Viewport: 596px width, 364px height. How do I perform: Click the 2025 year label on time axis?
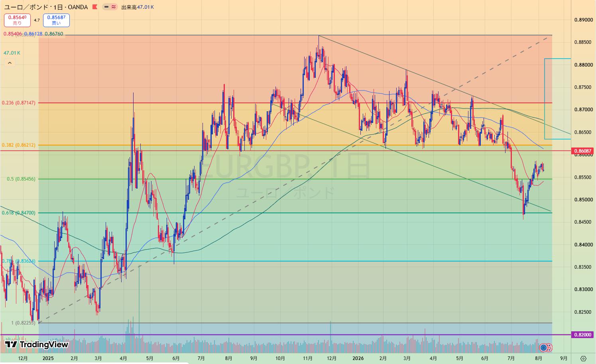point(48,358)
